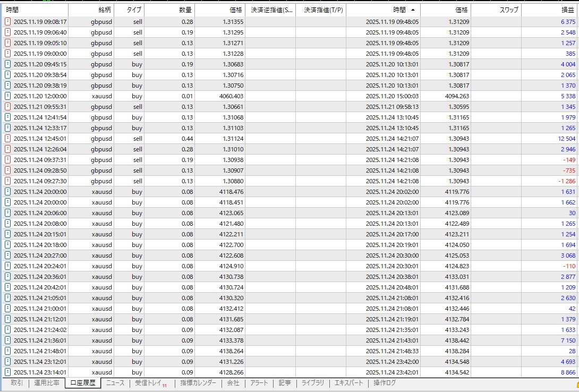Switch to the 取引 tab

16,383
